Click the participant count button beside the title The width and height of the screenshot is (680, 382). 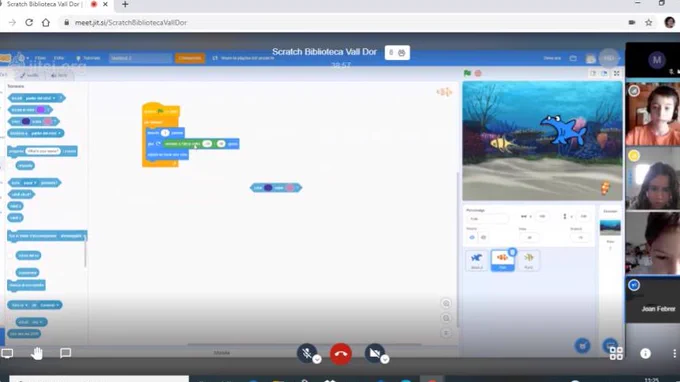(x=397, y=52)
